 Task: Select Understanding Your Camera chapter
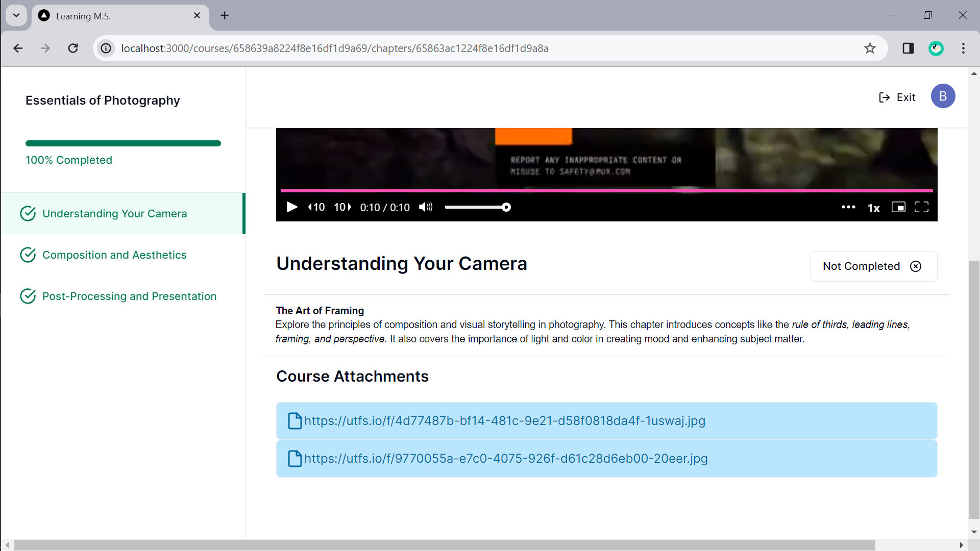(x=114, y=214)
